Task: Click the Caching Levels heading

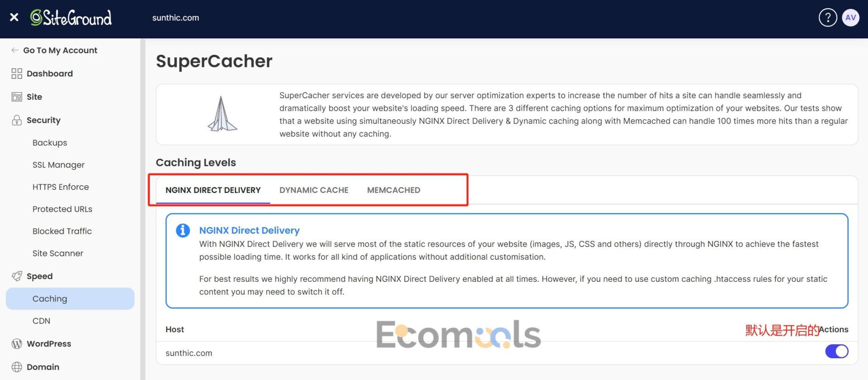Action: [196, 162]
